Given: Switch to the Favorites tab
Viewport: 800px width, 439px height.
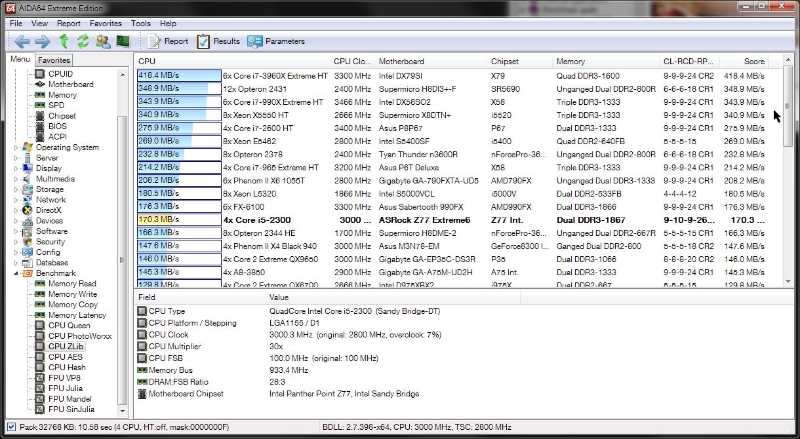Looking at the screenshot, I should [x=54, y=60].
